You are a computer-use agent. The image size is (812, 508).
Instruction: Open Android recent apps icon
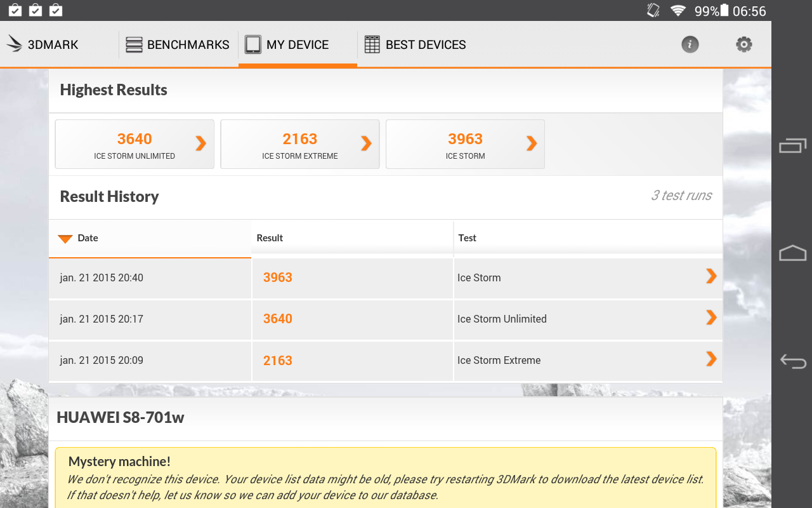(x=792, y=145)
